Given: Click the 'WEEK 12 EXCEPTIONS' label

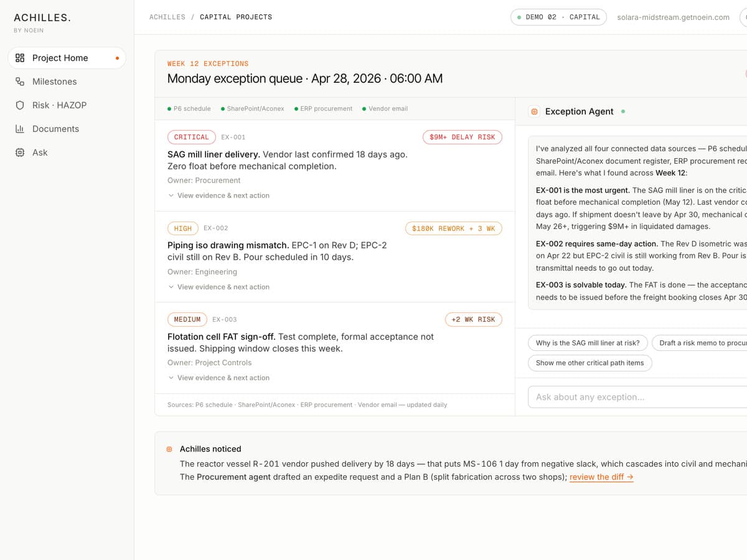Looking at the screenshot, I should [x=208, y=63].
